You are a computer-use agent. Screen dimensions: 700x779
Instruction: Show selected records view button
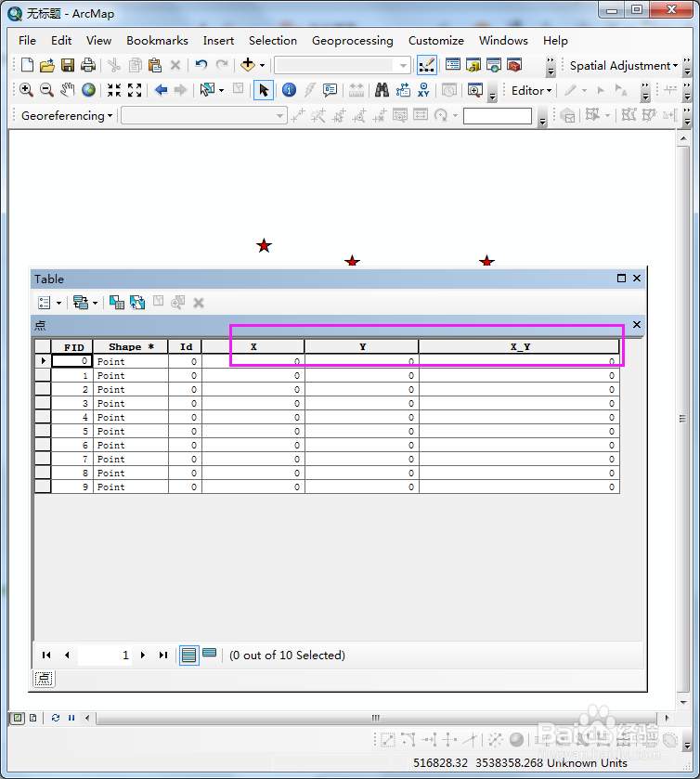(x=209, y=653)
